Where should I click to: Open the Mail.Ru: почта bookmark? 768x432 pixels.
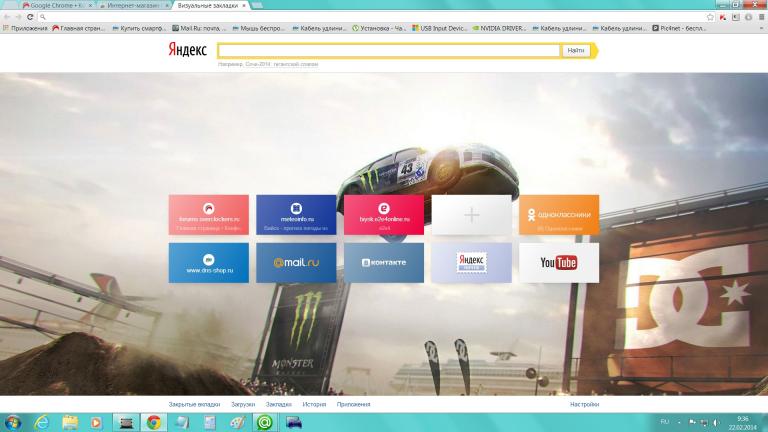(x=198, y=28)
